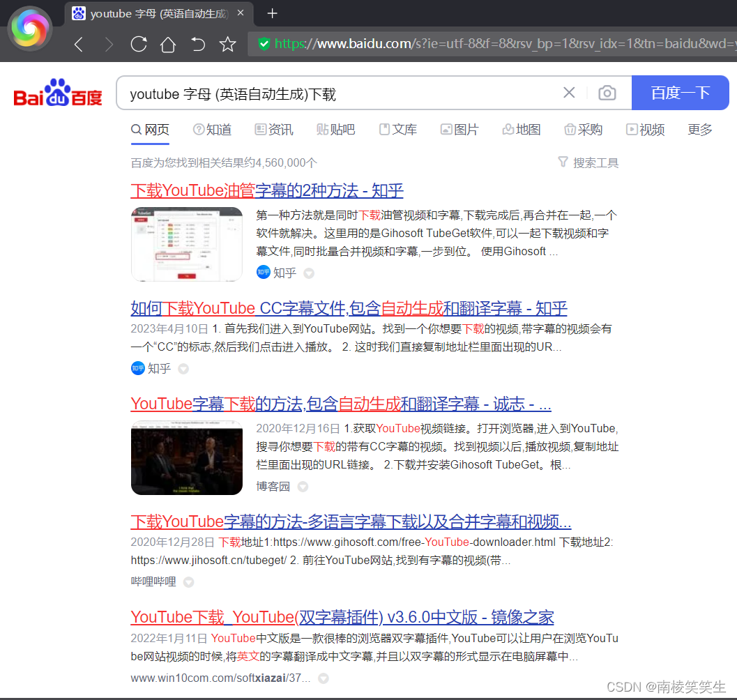Click the 百度一下 search button
The width and height of the screenshot is (737, 700).
point(680,93)
